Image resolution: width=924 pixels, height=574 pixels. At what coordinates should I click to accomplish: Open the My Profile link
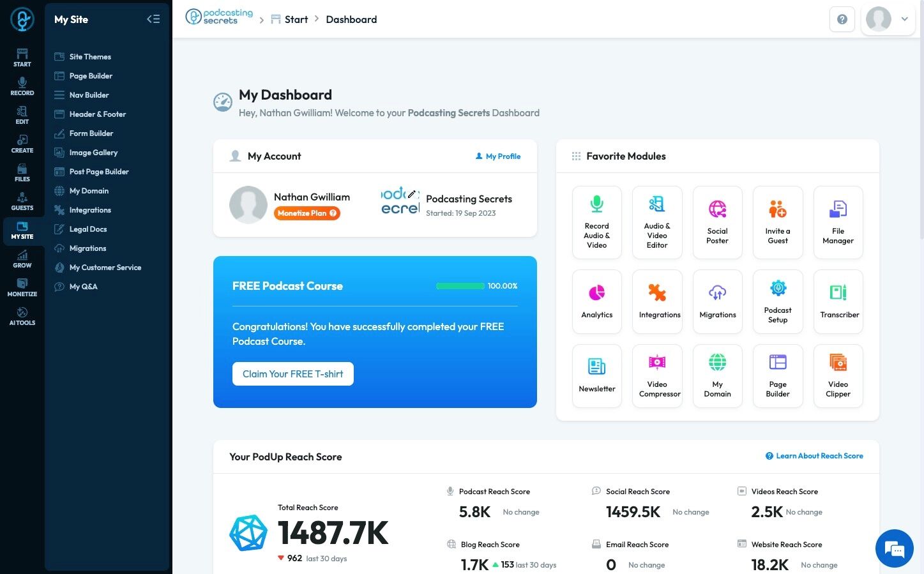(x=498, y=156)
